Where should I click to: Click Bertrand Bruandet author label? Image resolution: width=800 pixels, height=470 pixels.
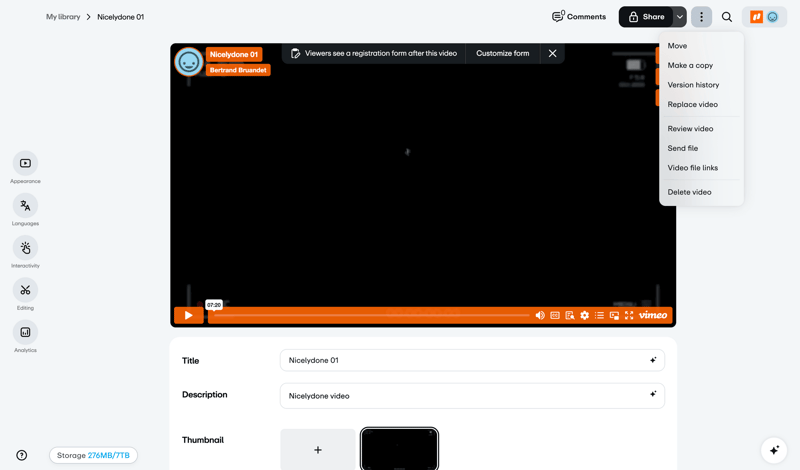(238, 70)
